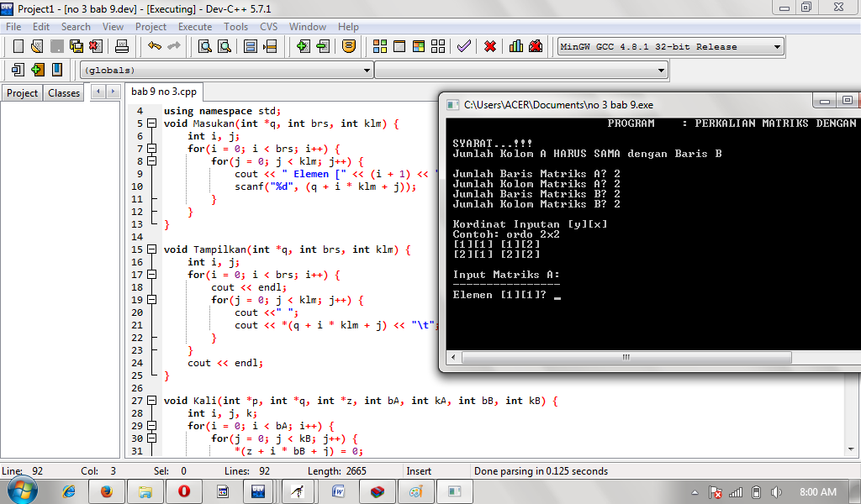Click the Insert icon on second toolbar row
Viewport: 861px width, 504px height.
(x=18, y=70)
